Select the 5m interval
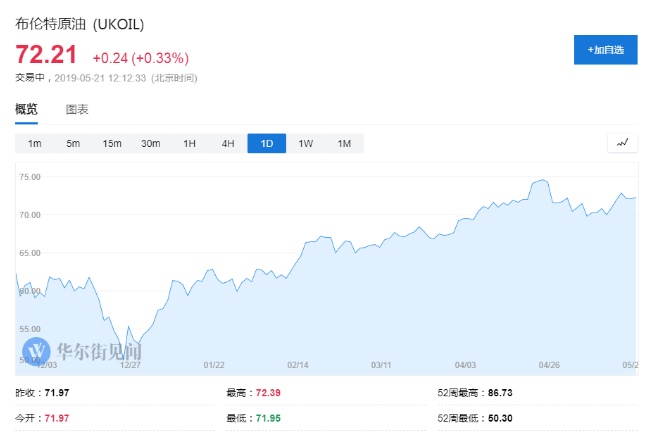Image resolution: width=655 pixels, height=440 pixels. (73, 144)
